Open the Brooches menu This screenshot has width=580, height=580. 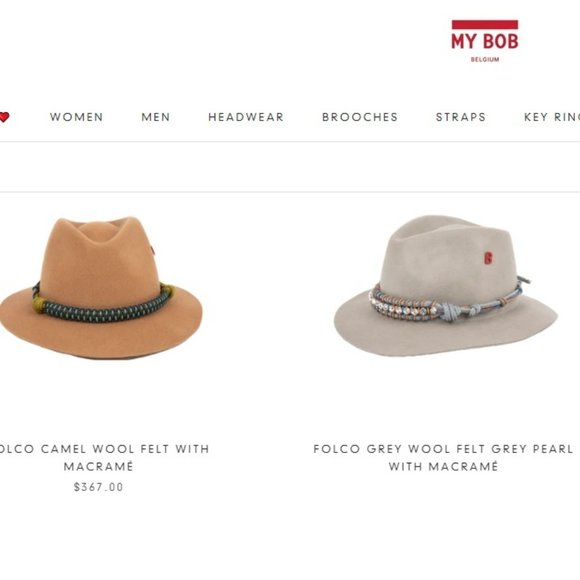coord(360,117)
